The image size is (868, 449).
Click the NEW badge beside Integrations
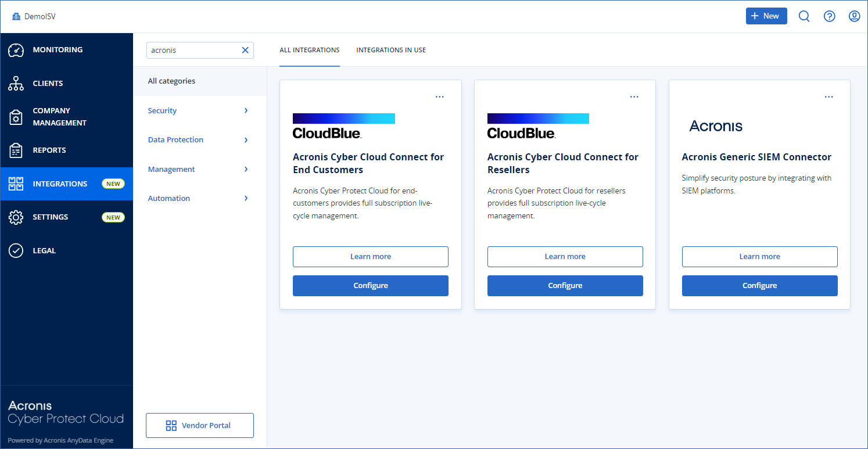pyautogui.click(x=113, y=184)
